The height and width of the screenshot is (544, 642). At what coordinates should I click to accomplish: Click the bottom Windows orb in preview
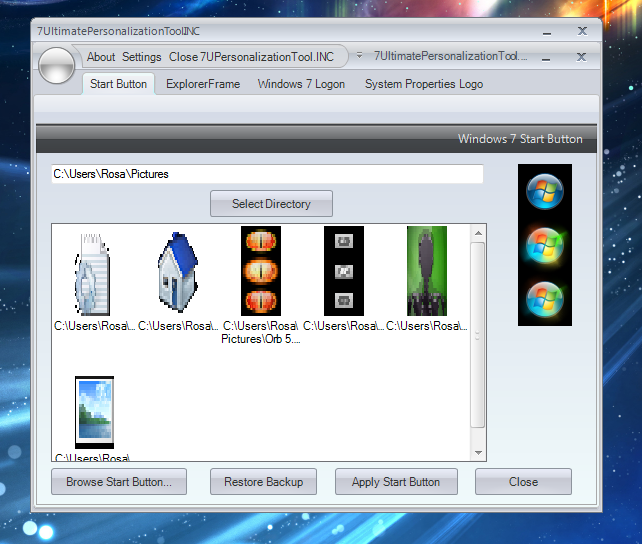(545, 300)
